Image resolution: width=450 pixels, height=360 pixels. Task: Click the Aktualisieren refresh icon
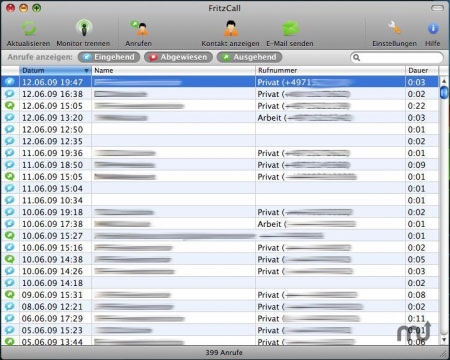click(29, 28)
